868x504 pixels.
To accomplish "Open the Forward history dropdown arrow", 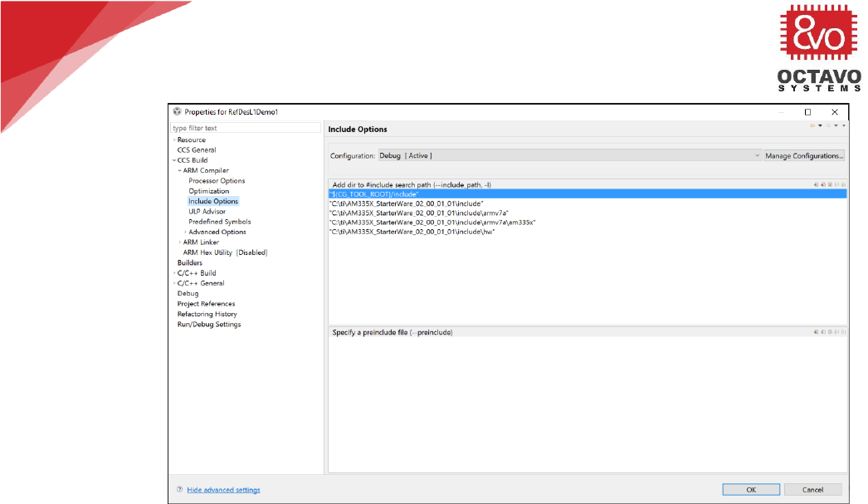I will coord(836,125).
